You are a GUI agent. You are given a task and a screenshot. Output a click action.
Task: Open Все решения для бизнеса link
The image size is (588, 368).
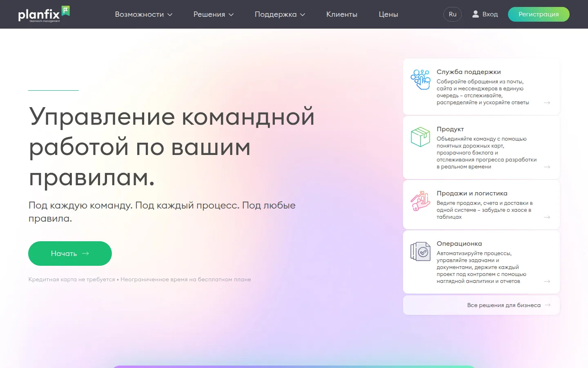point(481,305)
